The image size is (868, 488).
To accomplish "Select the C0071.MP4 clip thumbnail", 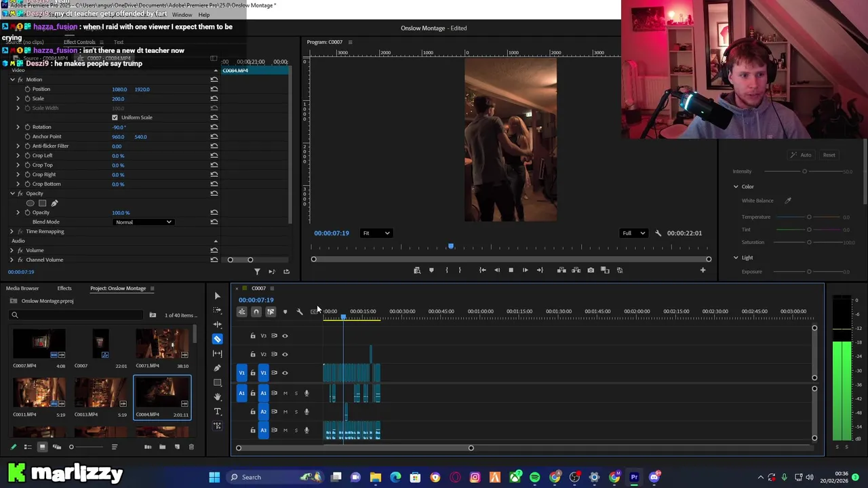I will click(162, 344).
